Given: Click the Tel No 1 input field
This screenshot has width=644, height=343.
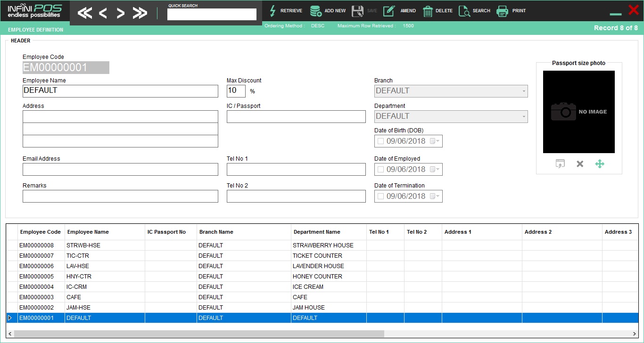Looking at the screenshot, I should click(x=296, y=169).
